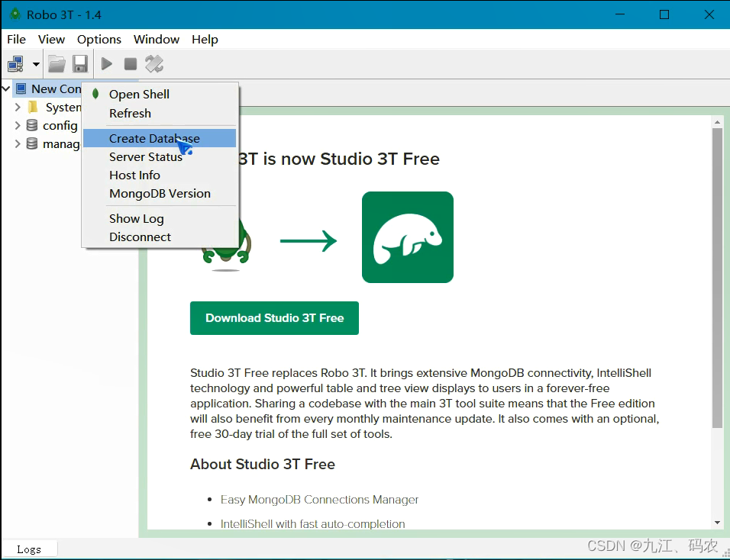Minimize the Robo 3T window
Viewport: 730px width, 560px height.
pos(620,14)
